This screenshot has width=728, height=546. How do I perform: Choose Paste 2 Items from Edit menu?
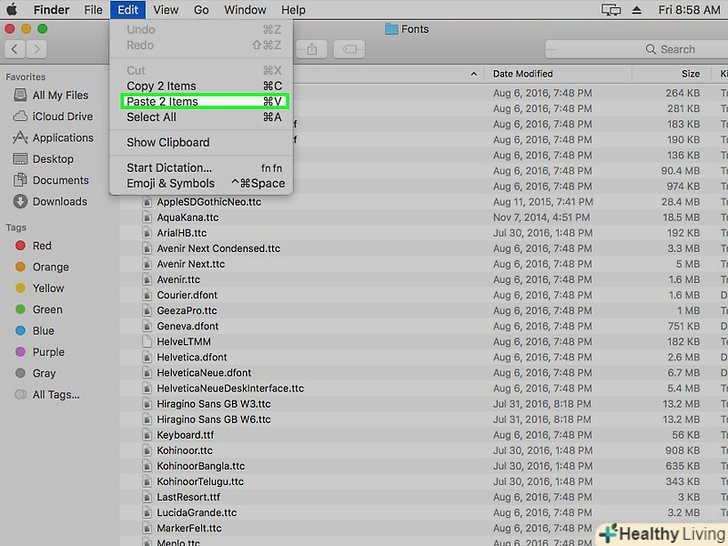coord(204,102)
